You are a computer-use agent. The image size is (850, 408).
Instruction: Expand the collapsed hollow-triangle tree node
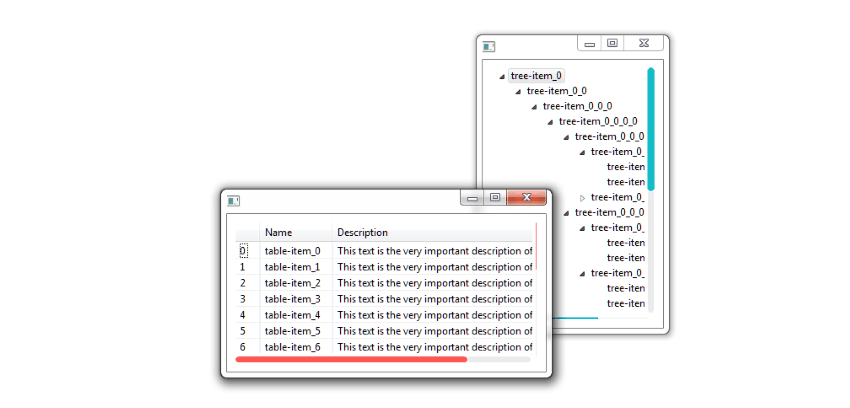click(583, 198)
